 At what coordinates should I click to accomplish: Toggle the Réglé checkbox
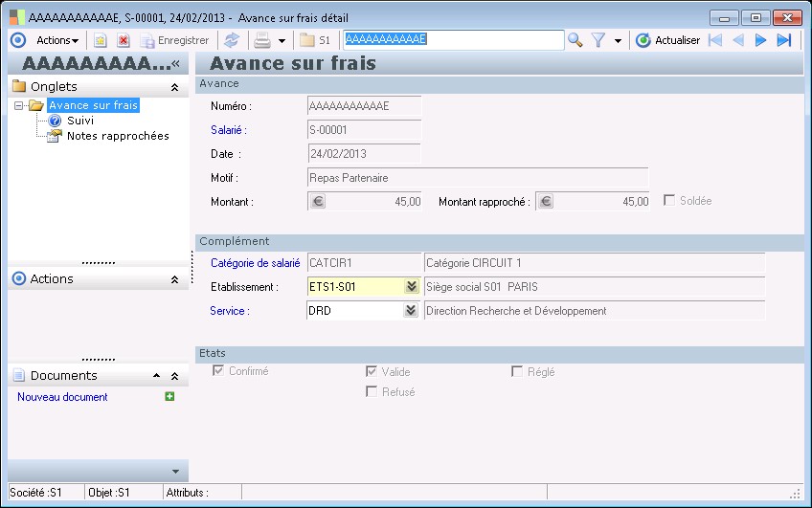point(517,372)
